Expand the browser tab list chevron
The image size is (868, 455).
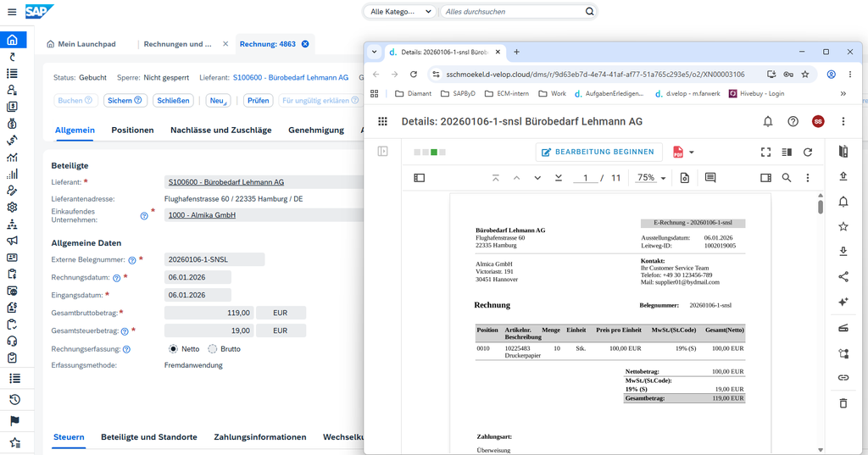click(374, 52)
